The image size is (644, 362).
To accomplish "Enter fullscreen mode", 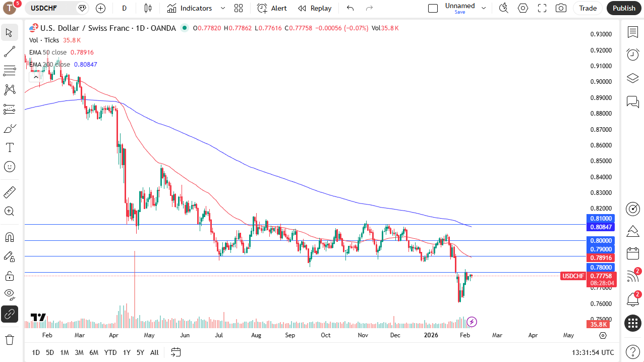I will 542,8.
